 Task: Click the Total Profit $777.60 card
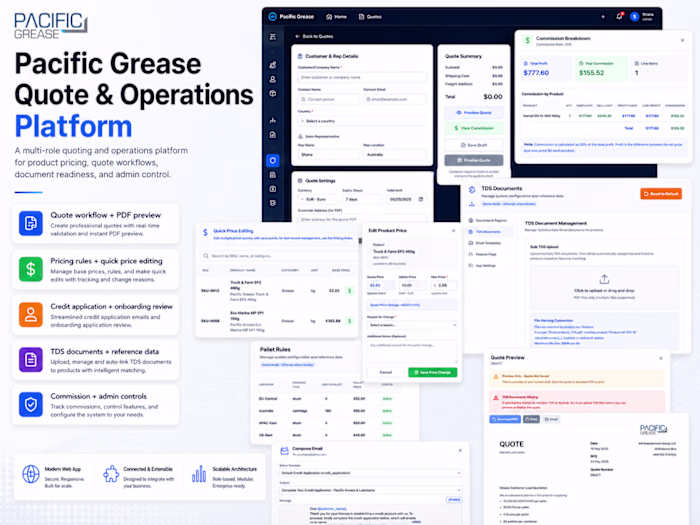[x=546, y=69]
